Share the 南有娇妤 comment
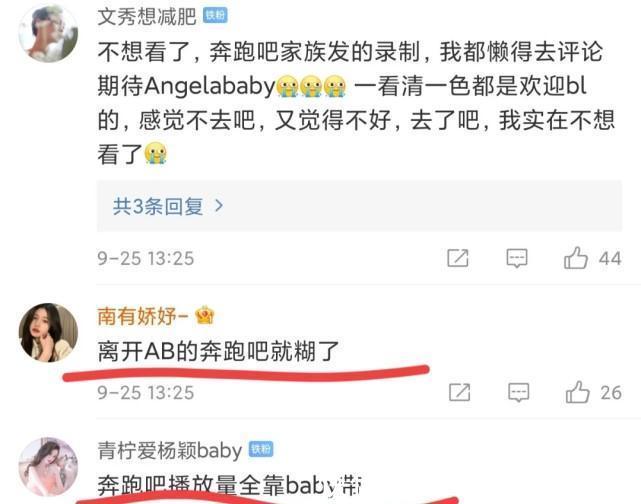 pyautogui.click(x=459, y=392)
